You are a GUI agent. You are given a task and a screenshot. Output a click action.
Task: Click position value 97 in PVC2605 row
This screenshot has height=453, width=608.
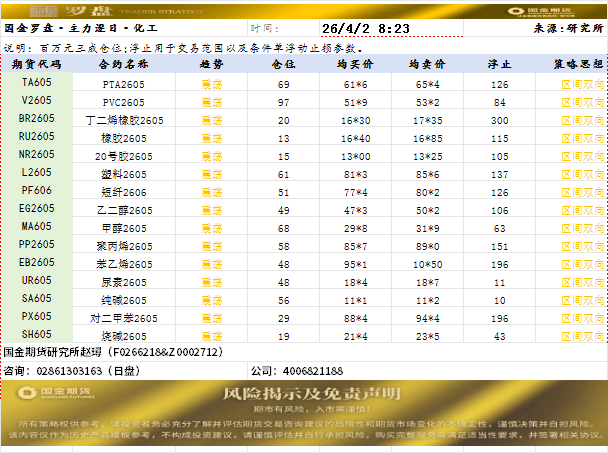point(283,102)
